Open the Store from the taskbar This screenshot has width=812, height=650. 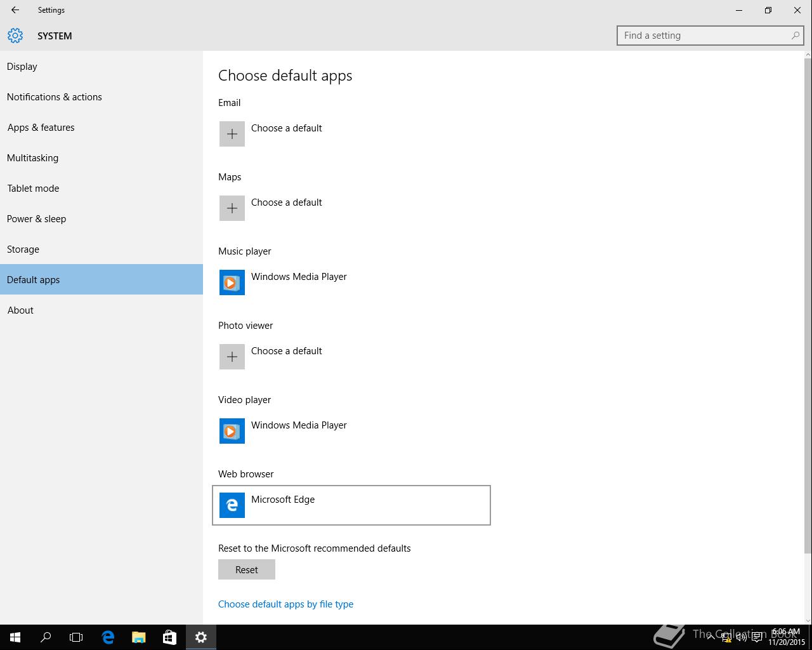click(x=169, y=637)
